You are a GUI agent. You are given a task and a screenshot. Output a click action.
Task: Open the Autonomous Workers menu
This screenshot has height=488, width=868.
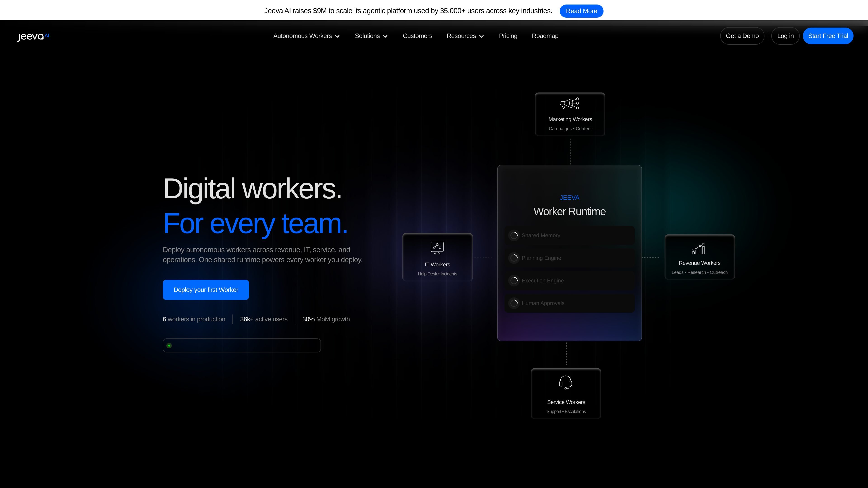307,36
